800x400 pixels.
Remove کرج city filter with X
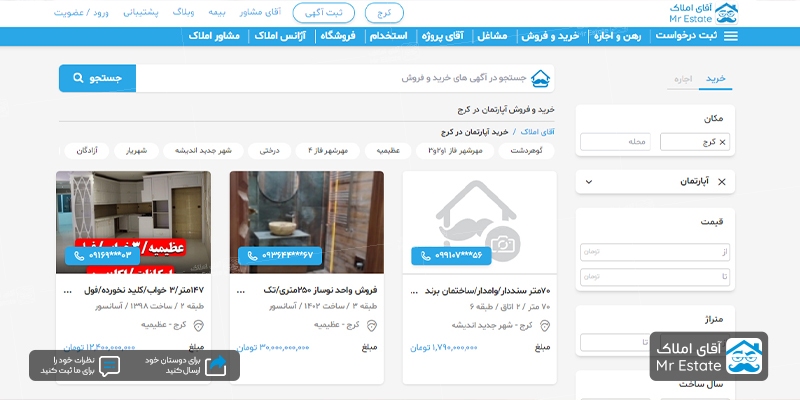click(x=722, y=142)
